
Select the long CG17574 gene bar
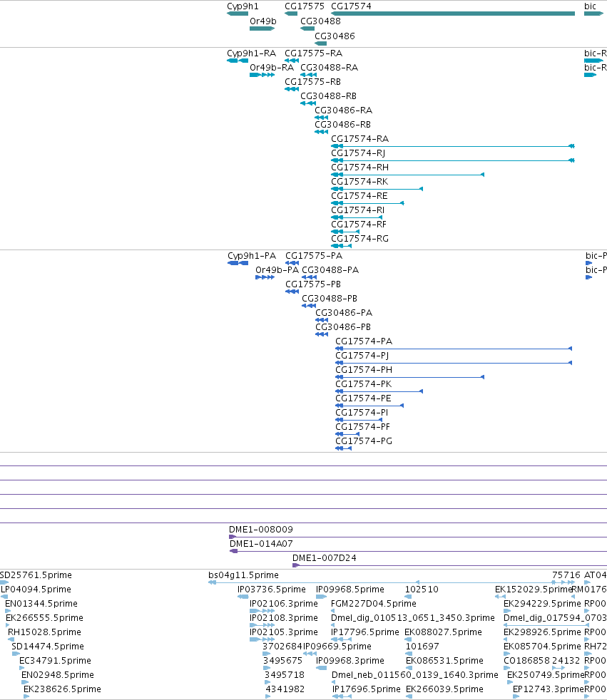(453, 14)
